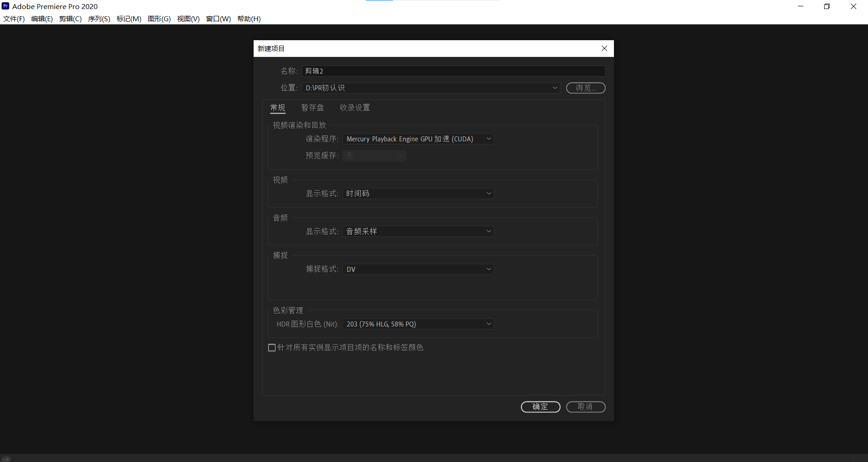Click the 浏览 browse button

(585, 88)
